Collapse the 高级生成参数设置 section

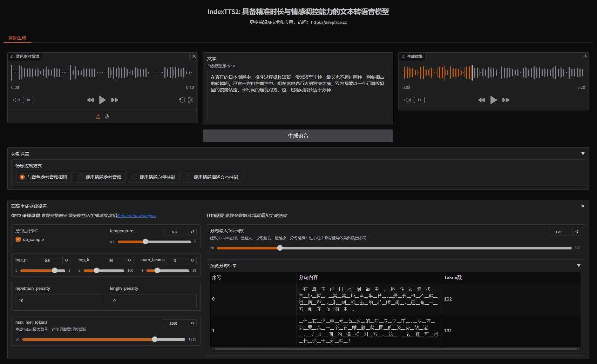tap(583, 206)
